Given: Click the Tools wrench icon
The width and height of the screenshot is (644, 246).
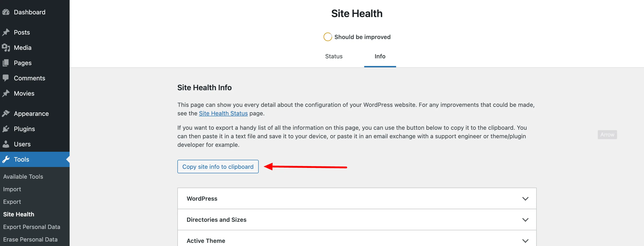Looking at the screenshot, I should click(x=6, y=159).
